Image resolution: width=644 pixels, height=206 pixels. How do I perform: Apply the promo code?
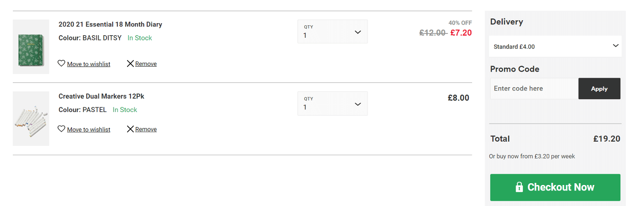point(599,88)
